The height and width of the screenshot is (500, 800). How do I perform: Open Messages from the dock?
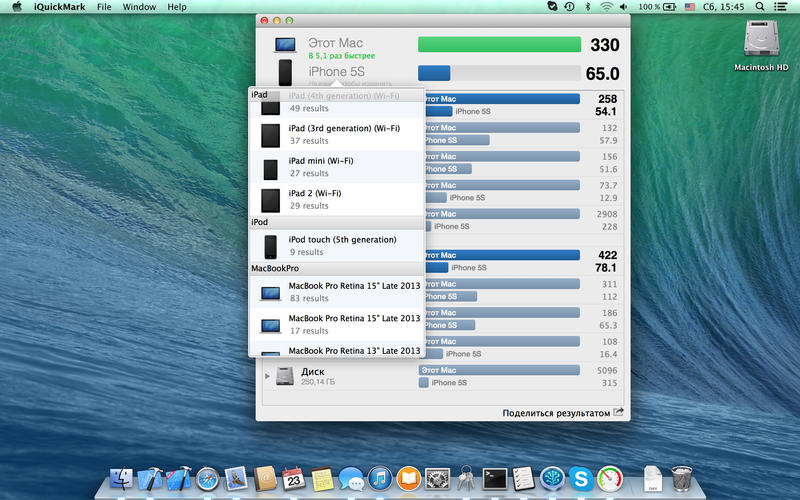[351, 480]
